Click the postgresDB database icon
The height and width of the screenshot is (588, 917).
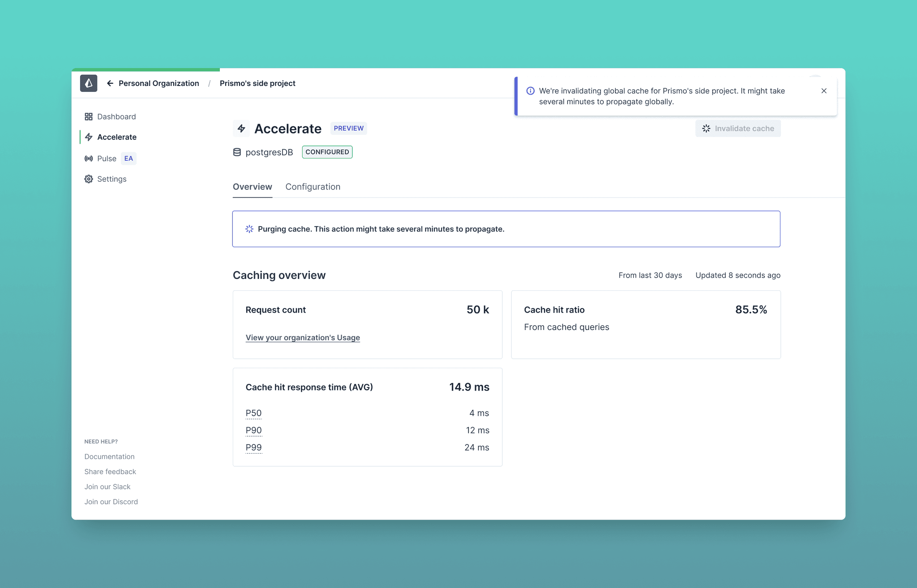click(237, 152)
